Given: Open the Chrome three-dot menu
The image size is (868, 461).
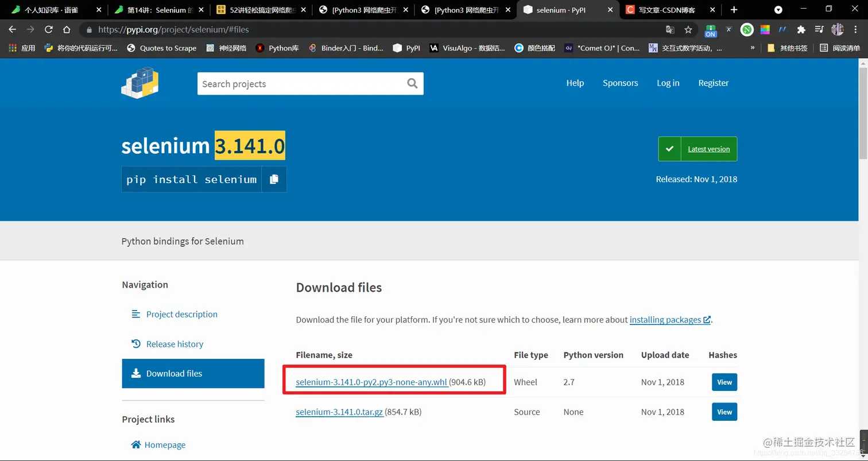Looking at the screenshot, I should [856, 30].
